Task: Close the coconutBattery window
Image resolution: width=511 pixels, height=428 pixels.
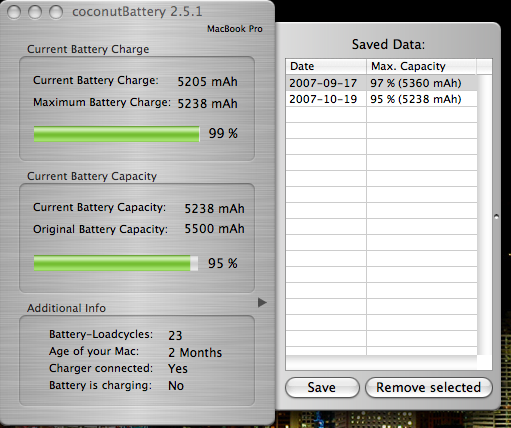Action: pyautogui.click(x=14, y=12)
